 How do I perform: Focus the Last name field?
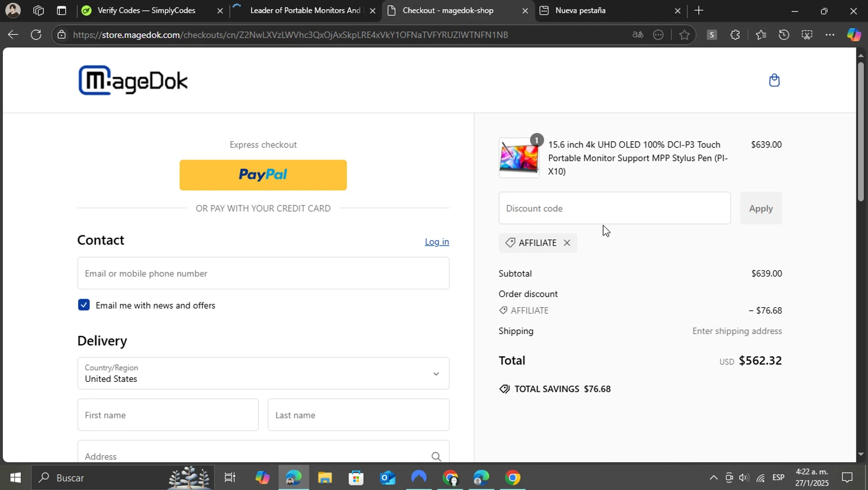point(358,415)
